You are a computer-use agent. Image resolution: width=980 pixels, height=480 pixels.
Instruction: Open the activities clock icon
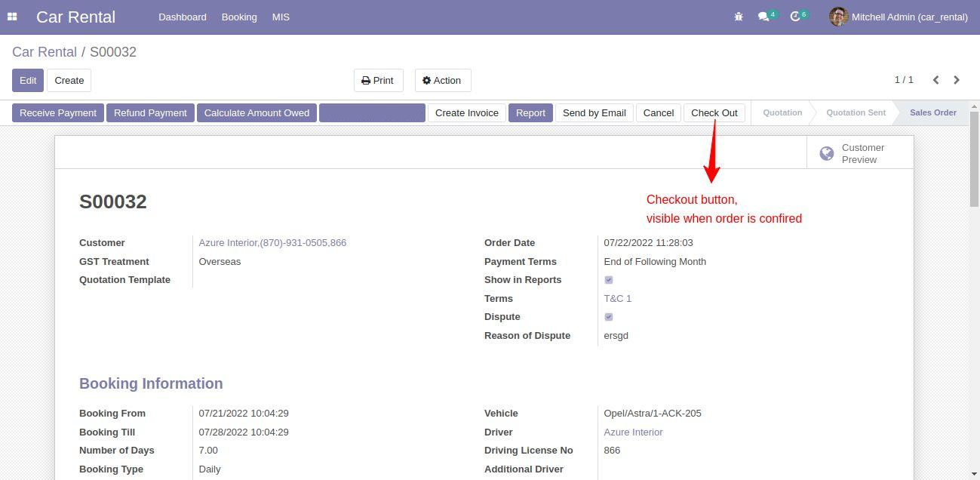click(x=795, y=17)
